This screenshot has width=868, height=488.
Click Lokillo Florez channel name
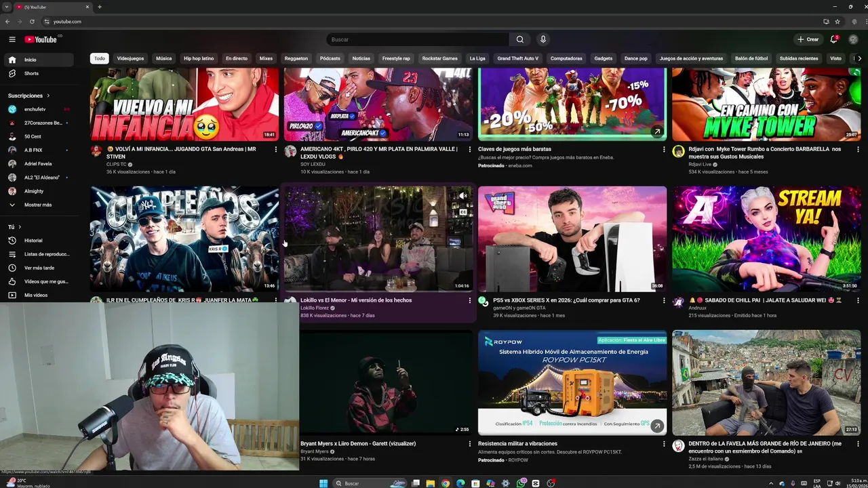[315, 308]
